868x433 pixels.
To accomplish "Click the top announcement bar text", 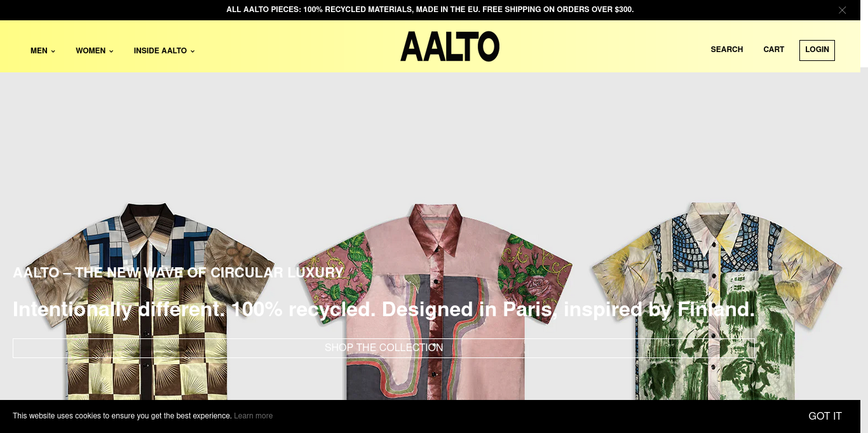I will click(x=430, y=10).
